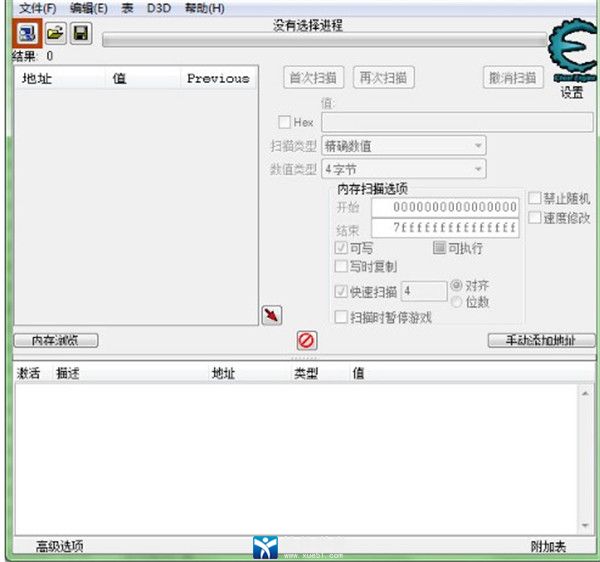This screenshot has height=562, width=600.
Task: Open the process list icon
Action: click(27, 34)
